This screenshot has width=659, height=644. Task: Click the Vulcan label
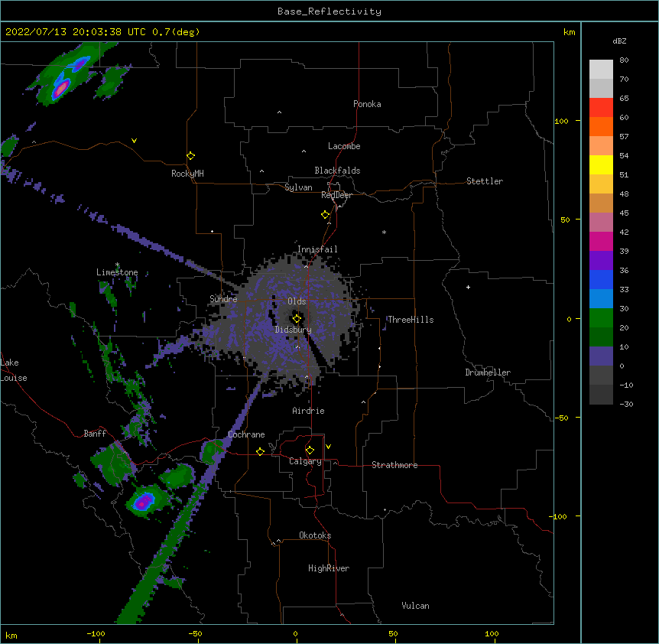pyautogui.click(x=415, y=606)
